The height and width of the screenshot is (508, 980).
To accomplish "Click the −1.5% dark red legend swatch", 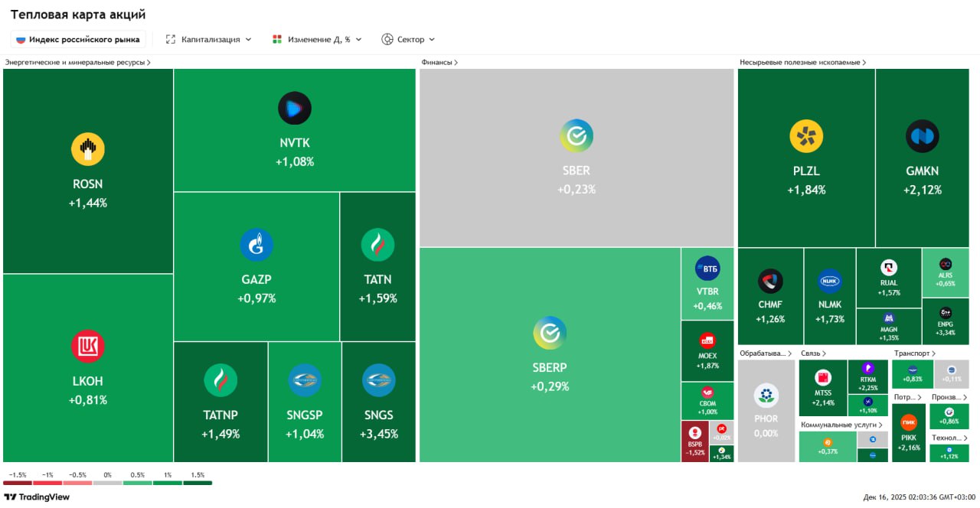I will coord(18,483).
